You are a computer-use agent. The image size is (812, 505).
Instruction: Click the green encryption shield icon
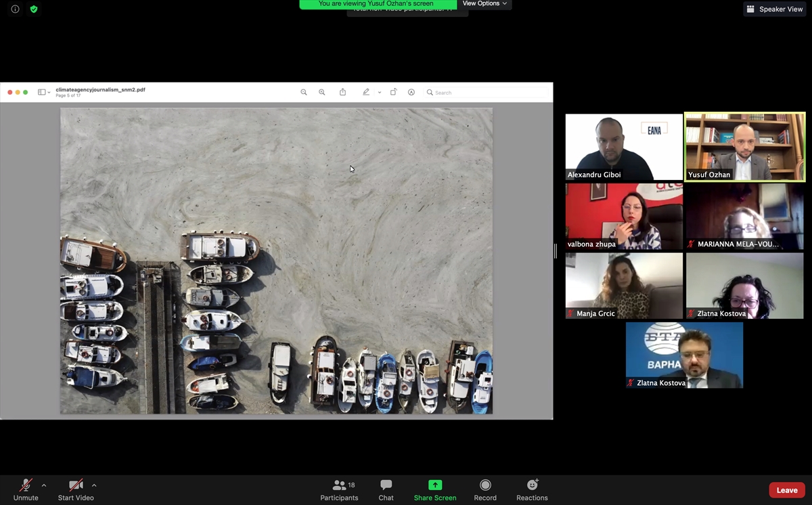click(34, 9)
